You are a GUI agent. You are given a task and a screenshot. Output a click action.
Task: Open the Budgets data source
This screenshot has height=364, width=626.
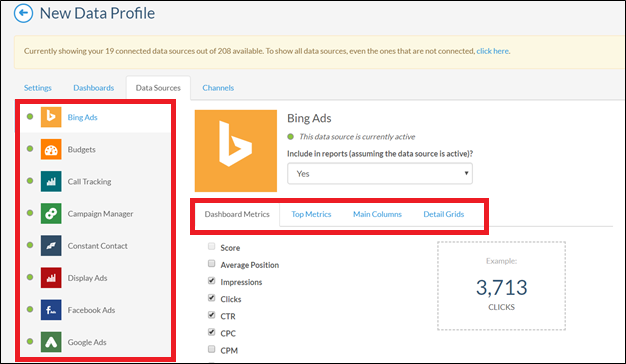click(x=81, y=150)
